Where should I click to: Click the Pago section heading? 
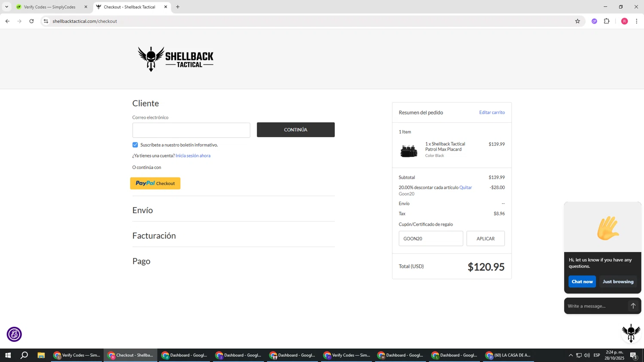click(141, 261)
